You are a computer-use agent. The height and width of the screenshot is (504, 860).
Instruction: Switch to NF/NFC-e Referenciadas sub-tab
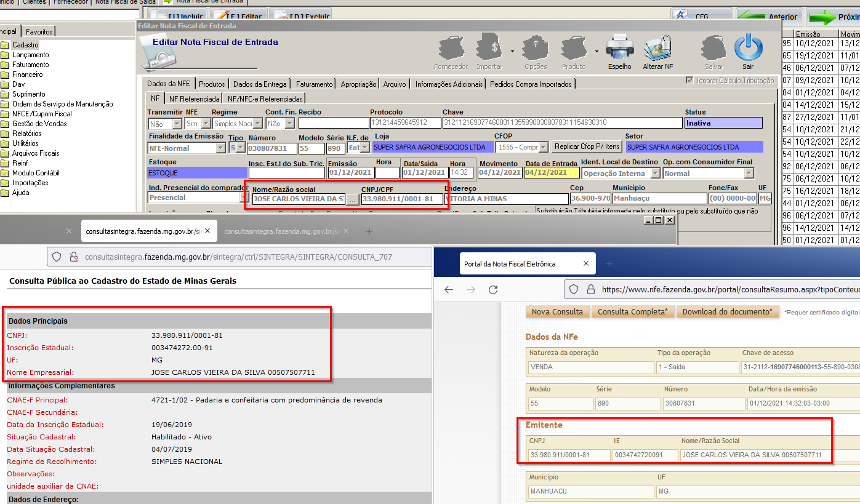point(265,98)
